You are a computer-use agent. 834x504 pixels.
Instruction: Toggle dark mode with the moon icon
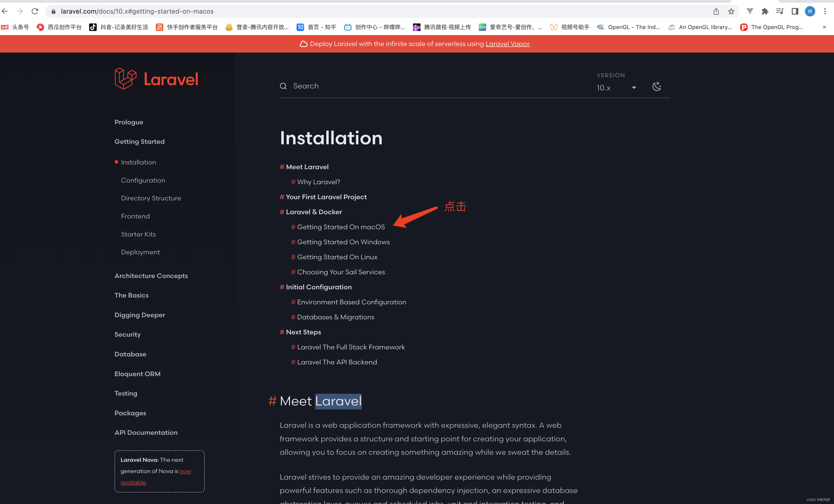(x=657, y=87)
